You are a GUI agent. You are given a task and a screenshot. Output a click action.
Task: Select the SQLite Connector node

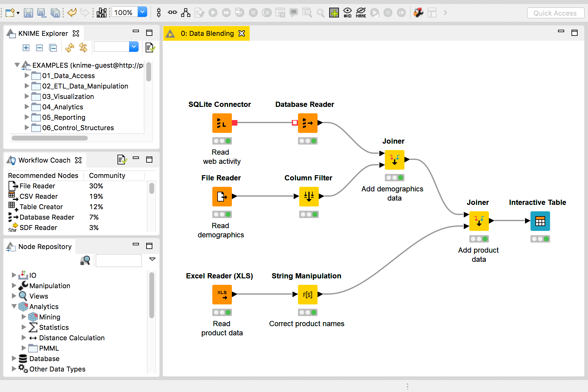[222, 123]
